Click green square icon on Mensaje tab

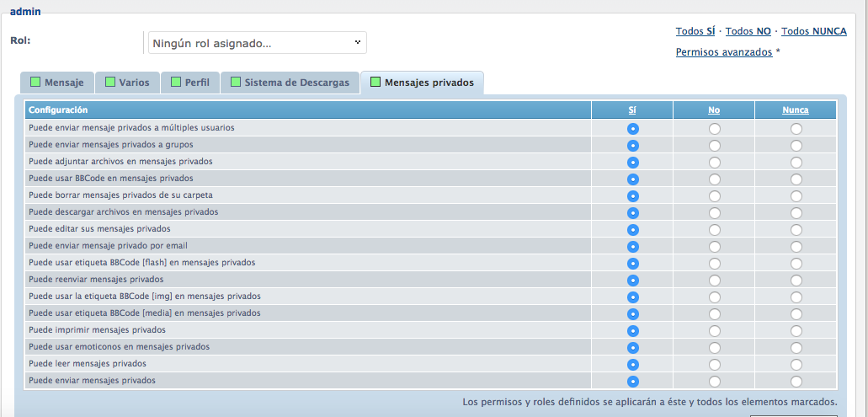(35, 83)
